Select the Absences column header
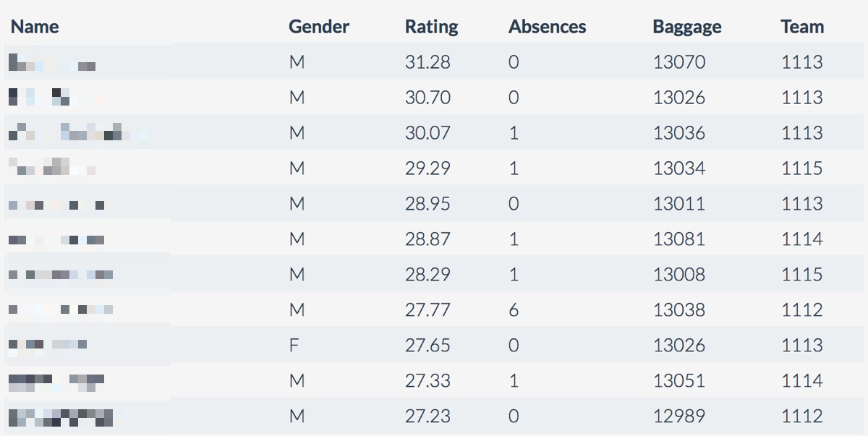The width and height of the screenshot is (868, 436). [547, 27]
